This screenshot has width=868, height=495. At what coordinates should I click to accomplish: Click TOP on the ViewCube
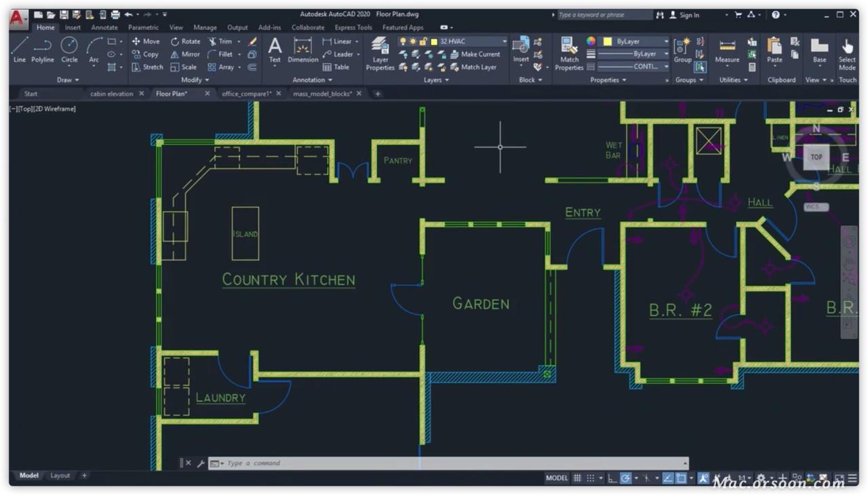(x=816, y=156)
